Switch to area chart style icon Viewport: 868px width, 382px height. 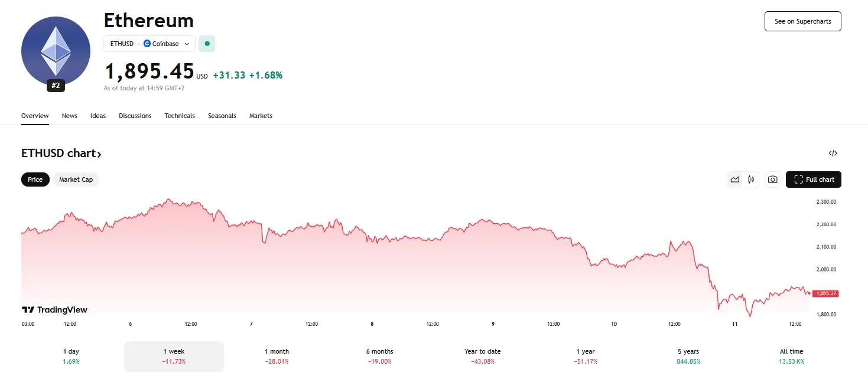pos(735,179)
